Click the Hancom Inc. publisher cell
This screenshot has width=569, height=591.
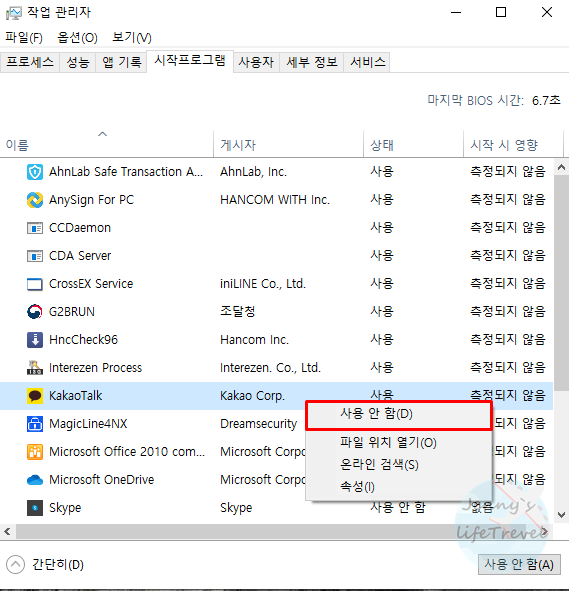point(254,340)
